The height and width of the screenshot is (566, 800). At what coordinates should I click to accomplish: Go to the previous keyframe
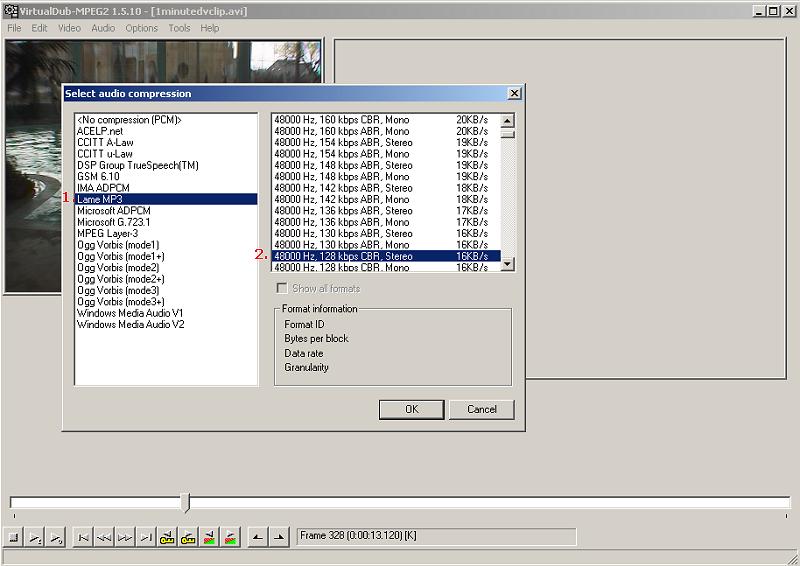167,537
